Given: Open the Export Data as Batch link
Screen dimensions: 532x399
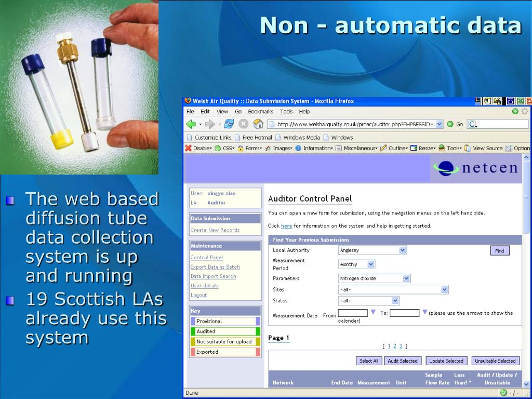Looking at the screenshot, I should point(215,267).
